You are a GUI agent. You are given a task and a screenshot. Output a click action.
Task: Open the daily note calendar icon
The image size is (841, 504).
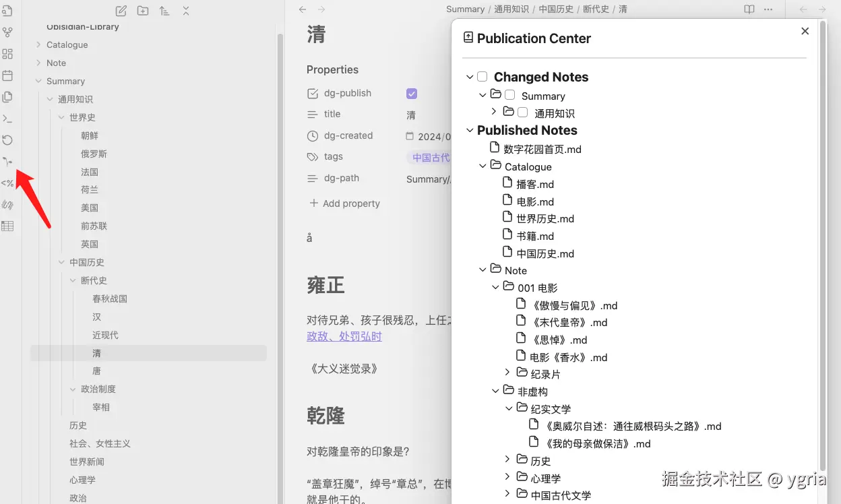click(x=7, y=75)
